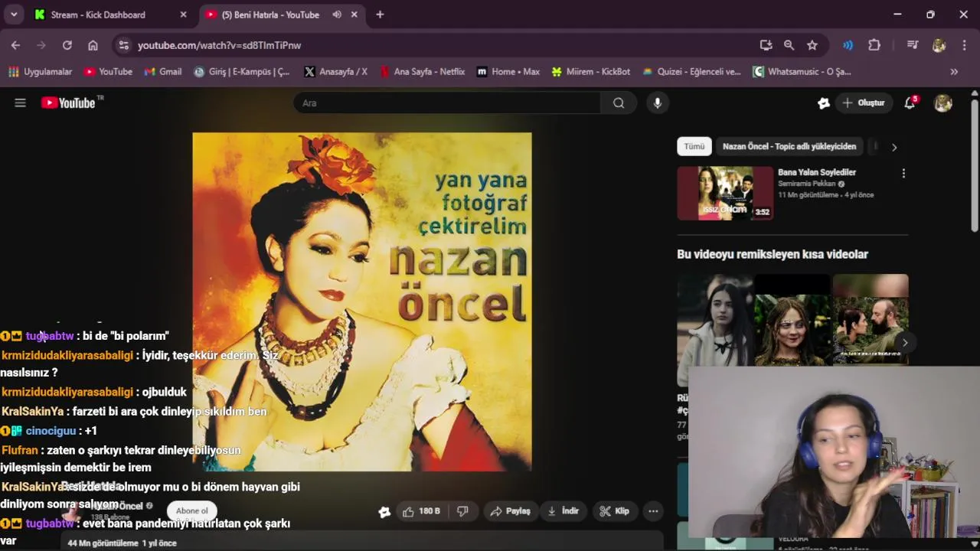
Task: Open the browser profile avatar
Action: (939, 45)
